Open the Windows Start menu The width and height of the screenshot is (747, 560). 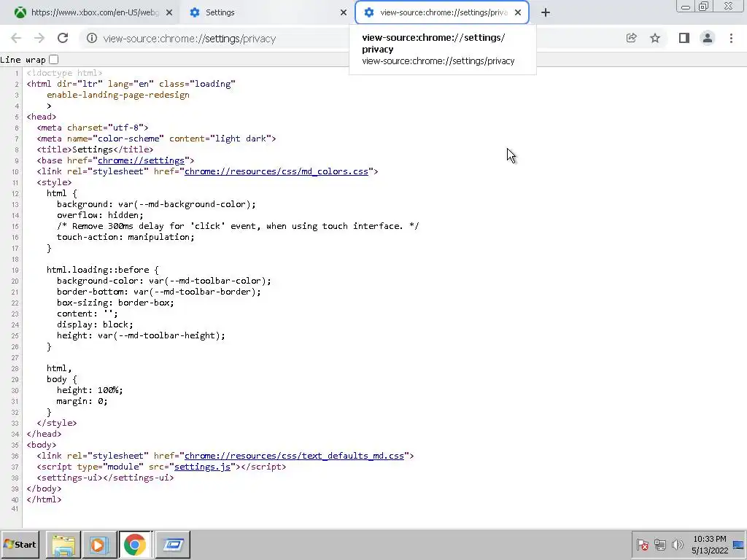[20, 544]
